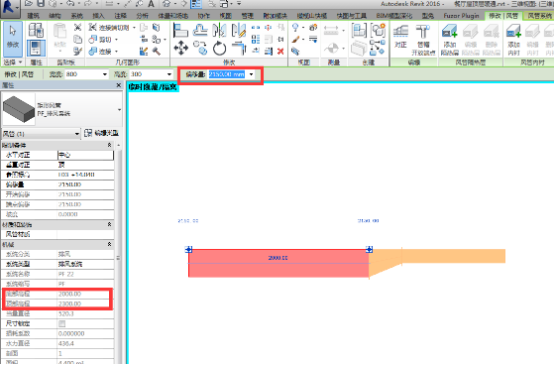Open the height 300 dropdown
Screen dimensions: 555x366
pyautogui.click(x=169, y=74)
